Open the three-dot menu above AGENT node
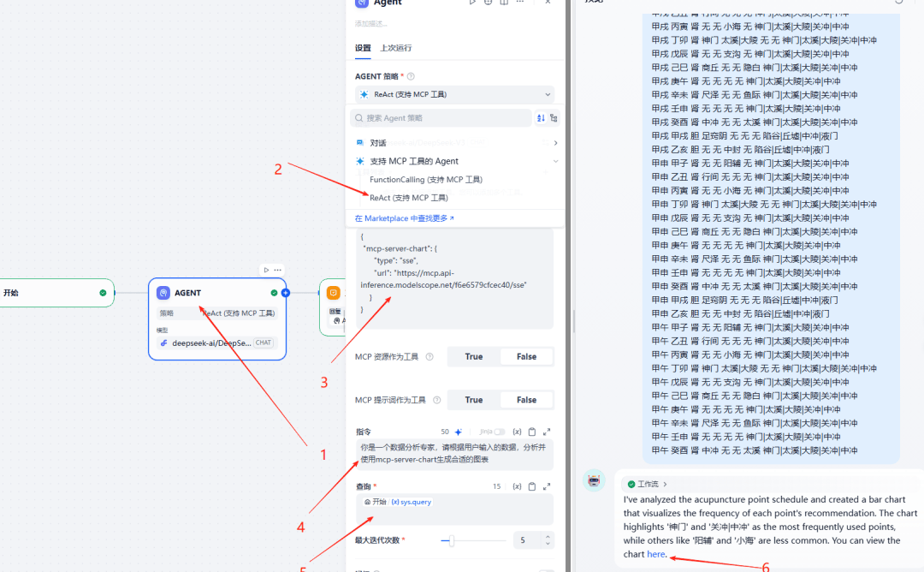Screen dimensions: 924x572 coord(277,270)
